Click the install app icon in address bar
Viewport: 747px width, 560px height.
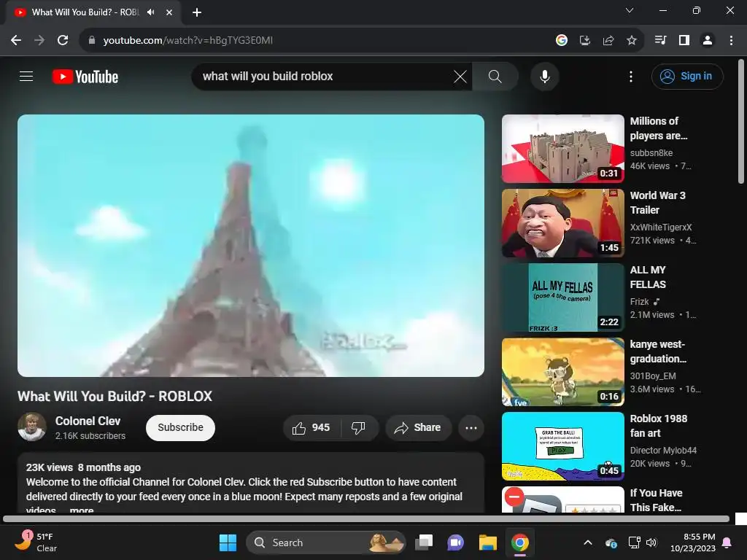(x=585, y=40)
